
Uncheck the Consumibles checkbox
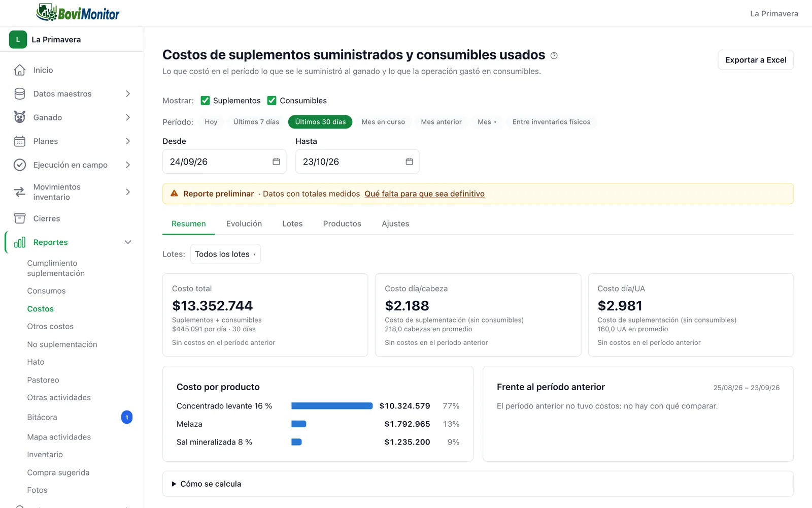tap(272, 101)
